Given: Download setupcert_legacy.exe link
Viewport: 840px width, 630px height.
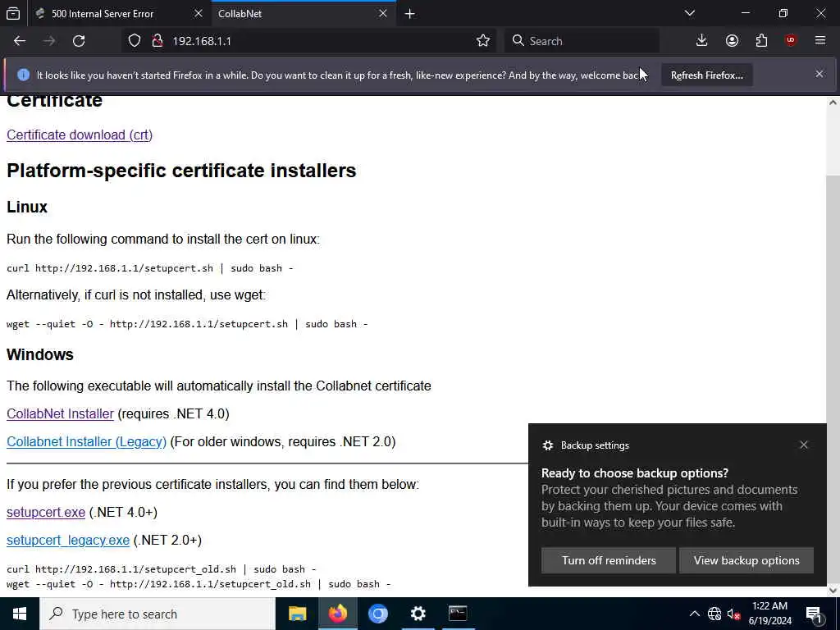Looking at the screenshot, I should point(68,540).
